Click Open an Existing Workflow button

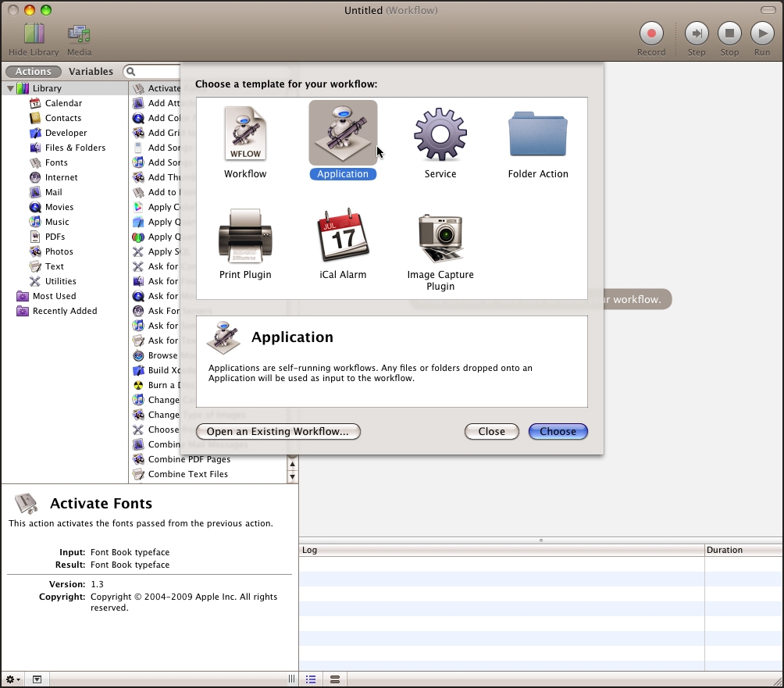[277, 431]
